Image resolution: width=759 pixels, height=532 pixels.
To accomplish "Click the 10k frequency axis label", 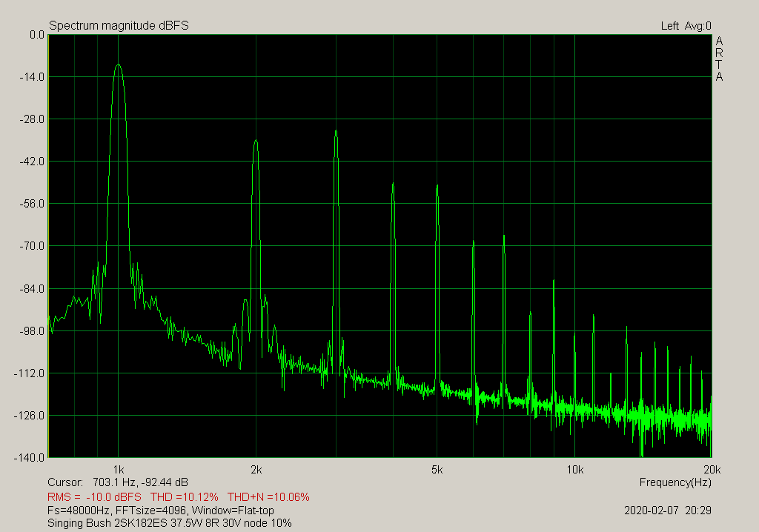I will tap(575, 470).
